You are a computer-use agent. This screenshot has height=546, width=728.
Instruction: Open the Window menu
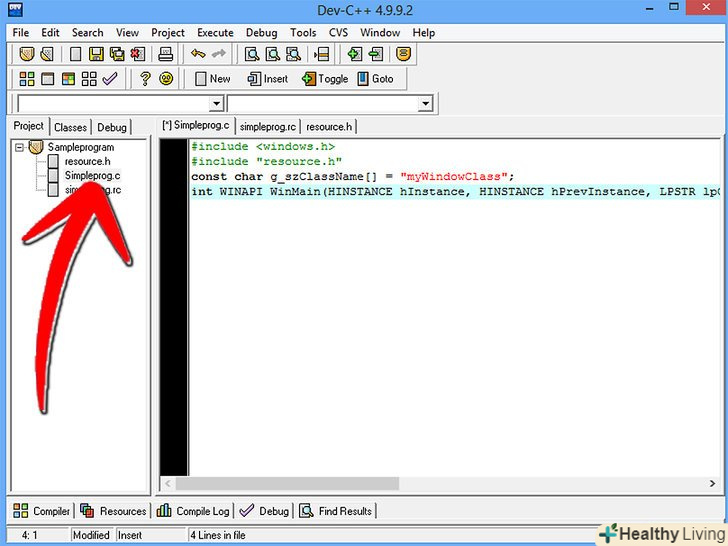pyautogui.click(x=380, y=32)
